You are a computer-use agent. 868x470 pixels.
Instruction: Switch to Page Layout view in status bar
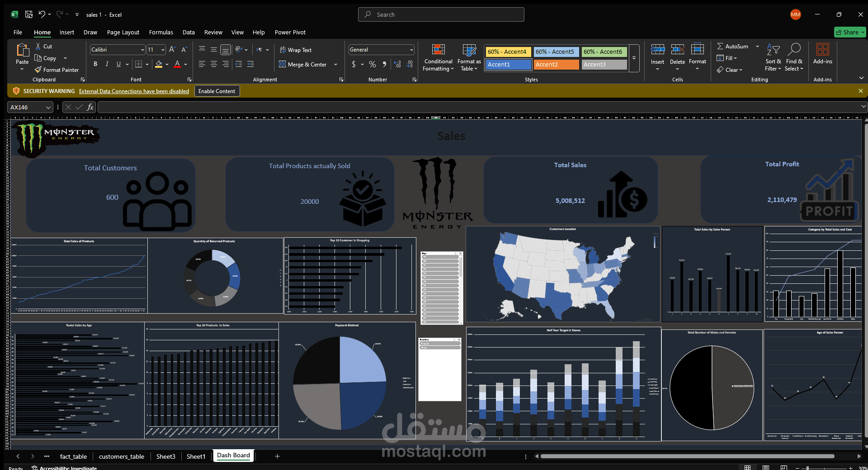pyautogui.click(x=766, y=467)
